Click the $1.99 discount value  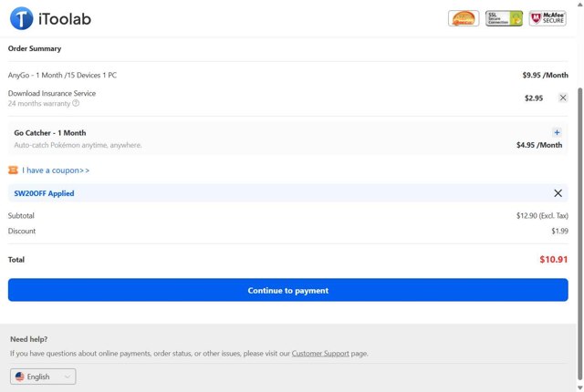point(559,231)
